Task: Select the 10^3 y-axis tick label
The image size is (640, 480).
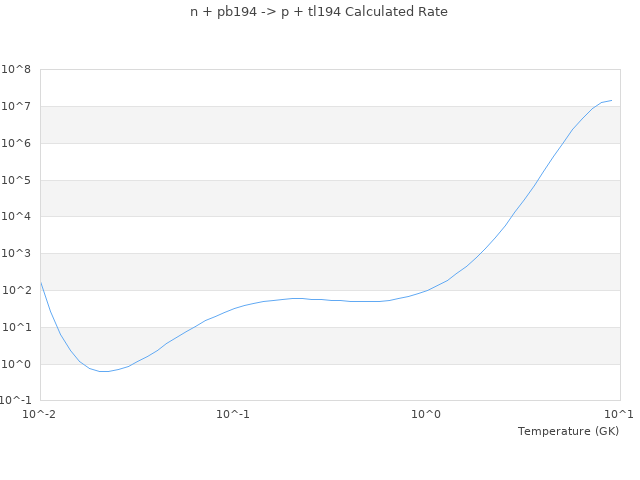Action: pos(16,254)
